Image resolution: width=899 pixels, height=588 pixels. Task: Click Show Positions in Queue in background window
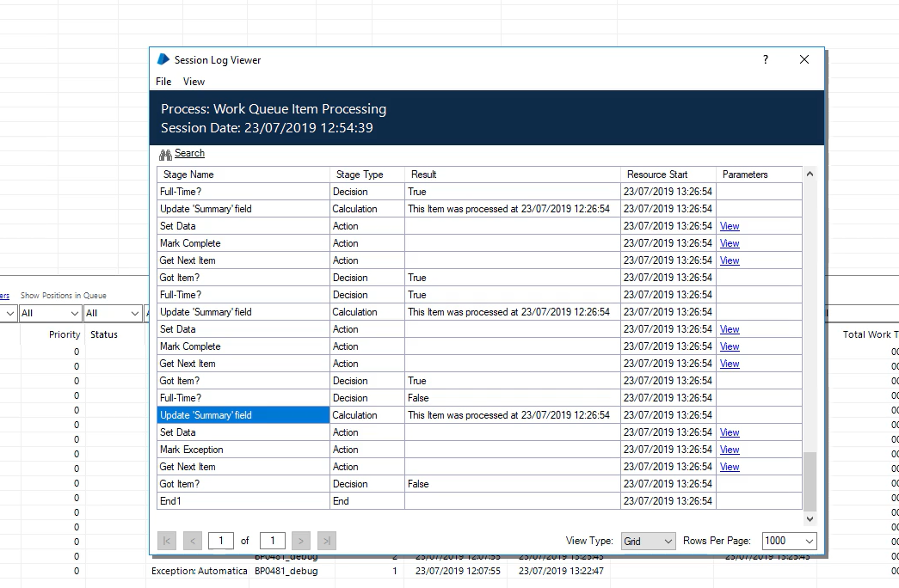63,295
